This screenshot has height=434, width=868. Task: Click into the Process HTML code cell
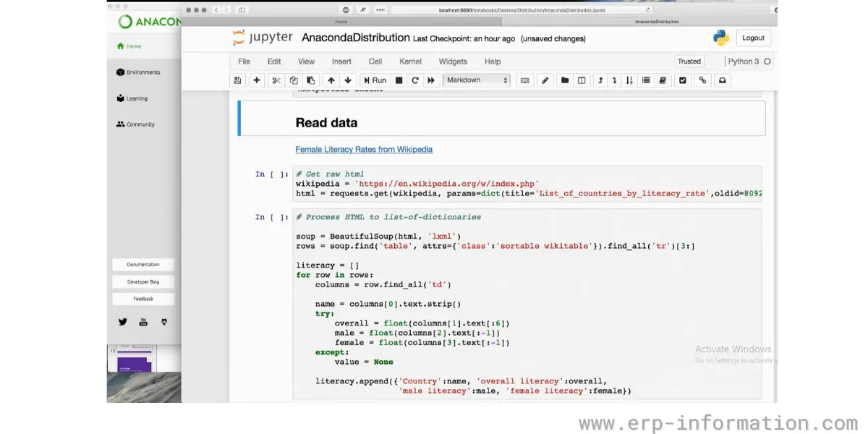[527, 304]
